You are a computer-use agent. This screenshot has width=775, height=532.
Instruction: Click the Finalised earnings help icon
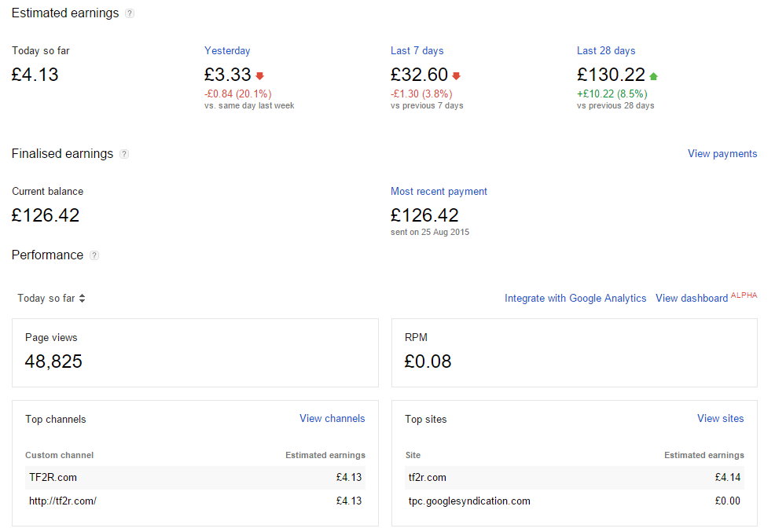(x=124, y=154)
